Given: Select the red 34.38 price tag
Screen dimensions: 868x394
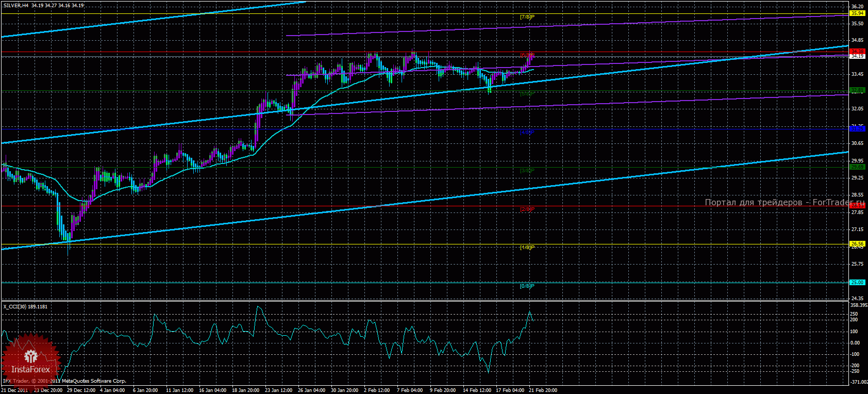Looking at the screenshot, I should (857, 52).
